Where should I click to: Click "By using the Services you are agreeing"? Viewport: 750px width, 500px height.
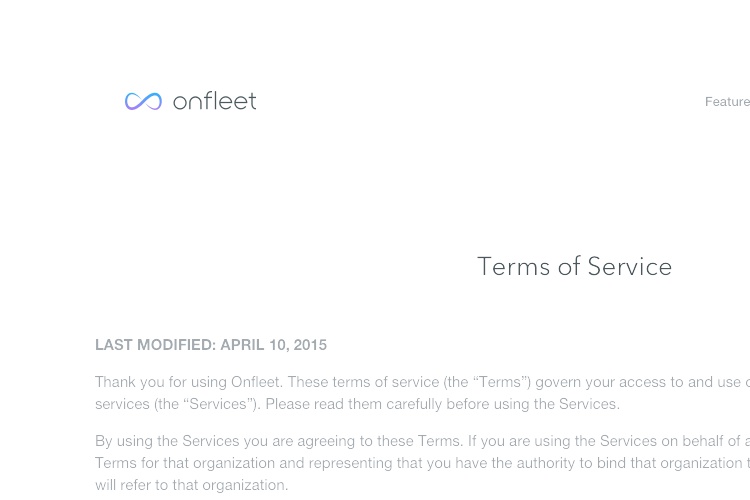point(279,441)
